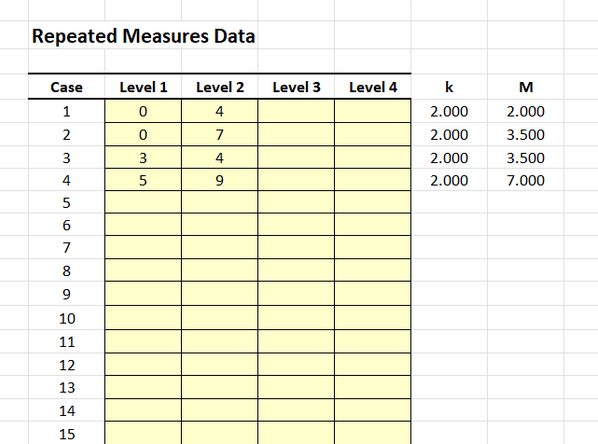Screen dimensions: 598x444
Task: Select the 'Repeated Measures Data' title cell
Action: click(x=143, y=36)
